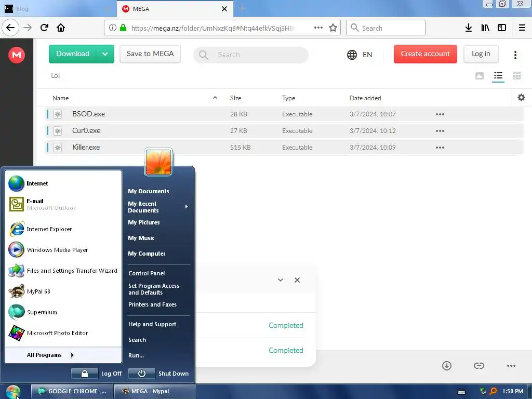Open Control Panel from Start menu
532x399 pixels.
click(x=147, y=273)
